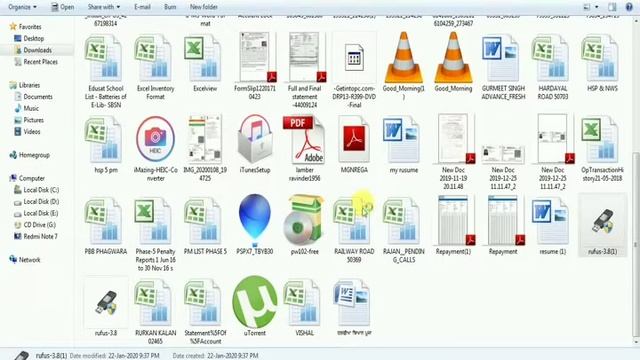Select RURKAN KALAN 02465 Excel file

(x=156, y=311)
